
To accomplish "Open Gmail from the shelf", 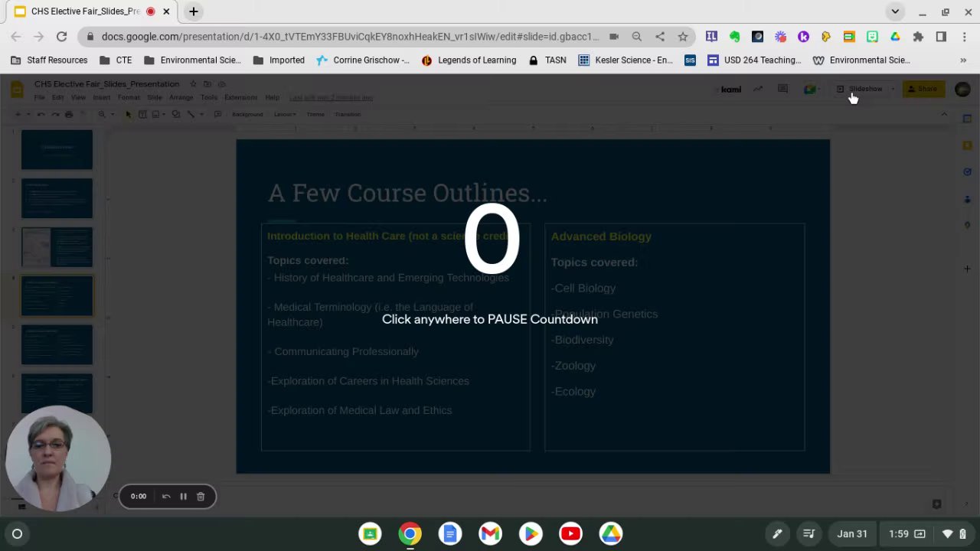I will [x=490, y=533].
